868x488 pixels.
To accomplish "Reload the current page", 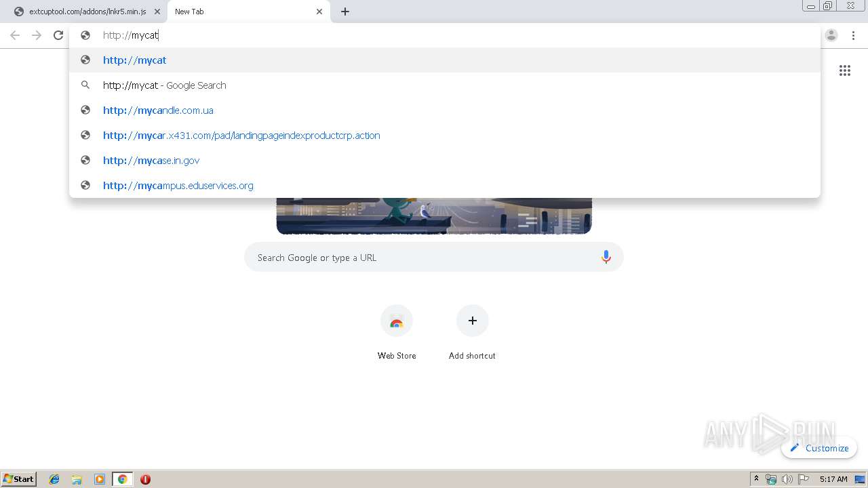I will coord(58,35).
